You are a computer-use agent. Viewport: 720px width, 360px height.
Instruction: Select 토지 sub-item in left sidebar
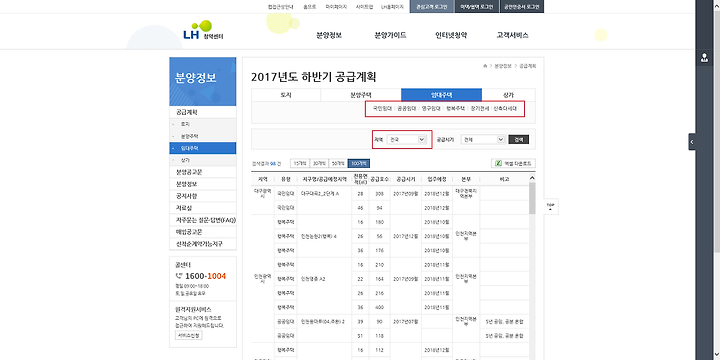pos(202,124)
